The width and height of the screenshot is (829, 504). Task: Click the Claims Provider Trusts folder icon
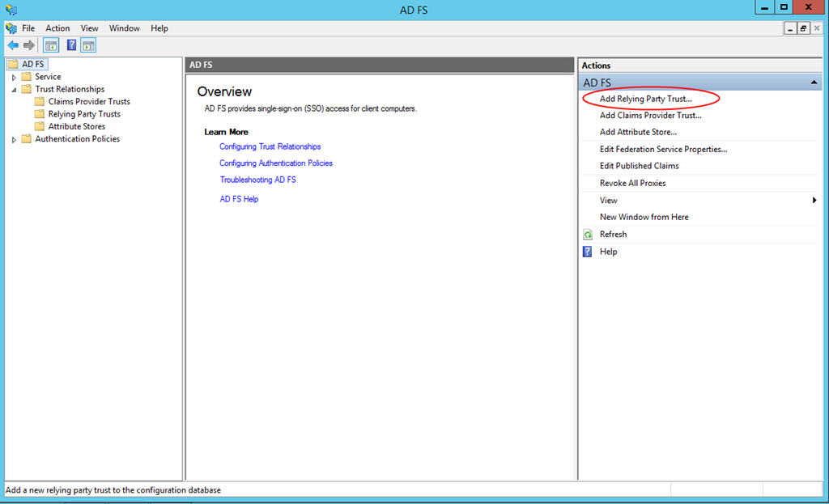[40, 101]
